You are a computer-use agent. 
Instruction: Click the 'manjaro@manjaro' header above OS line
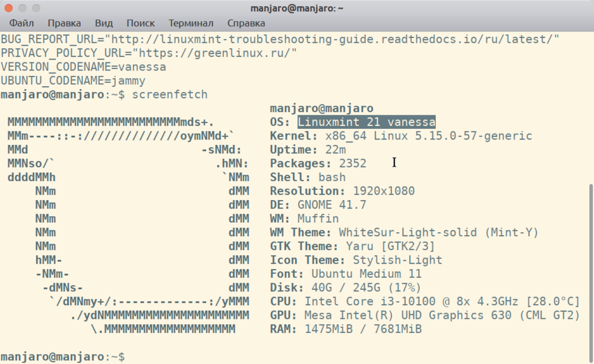click(321, 108)
